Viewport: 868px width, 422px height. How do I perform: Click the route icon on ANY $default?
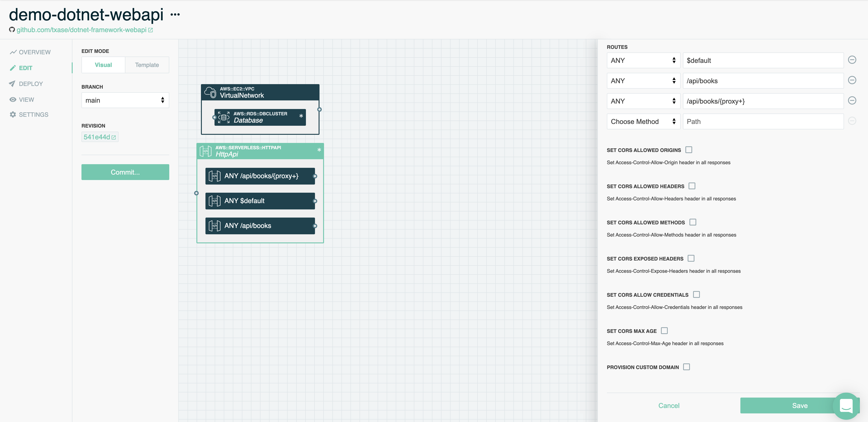(x=215, y=201)
